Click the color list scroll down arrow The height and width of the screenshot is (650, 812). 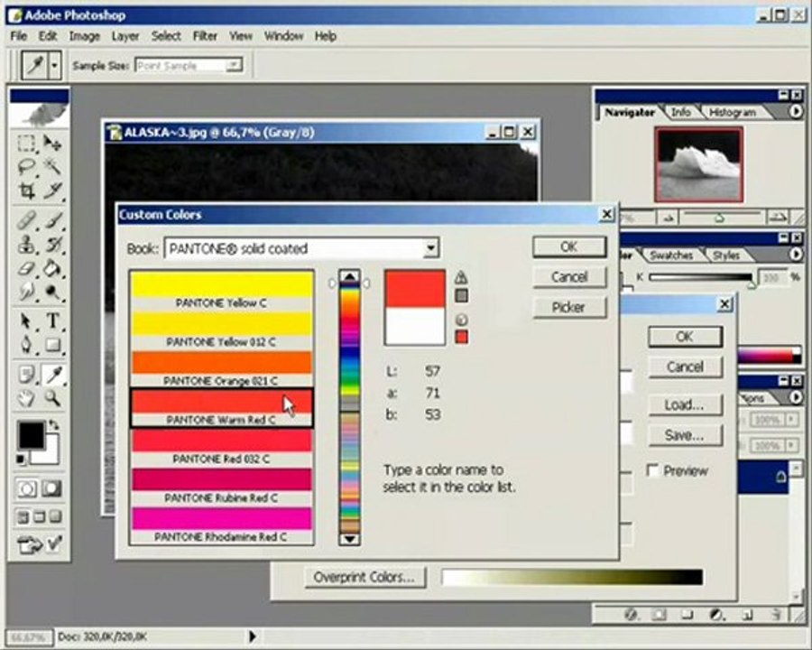(349, 539)
